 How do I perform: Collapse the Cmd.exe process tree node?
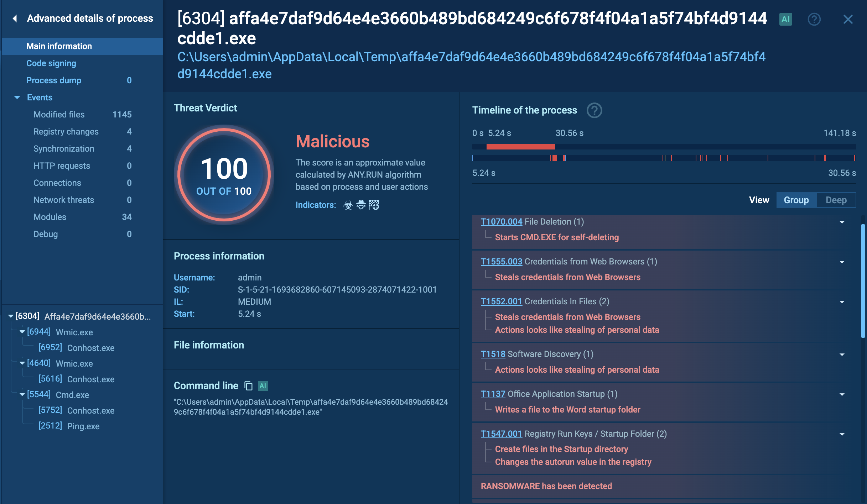point(22,394)
